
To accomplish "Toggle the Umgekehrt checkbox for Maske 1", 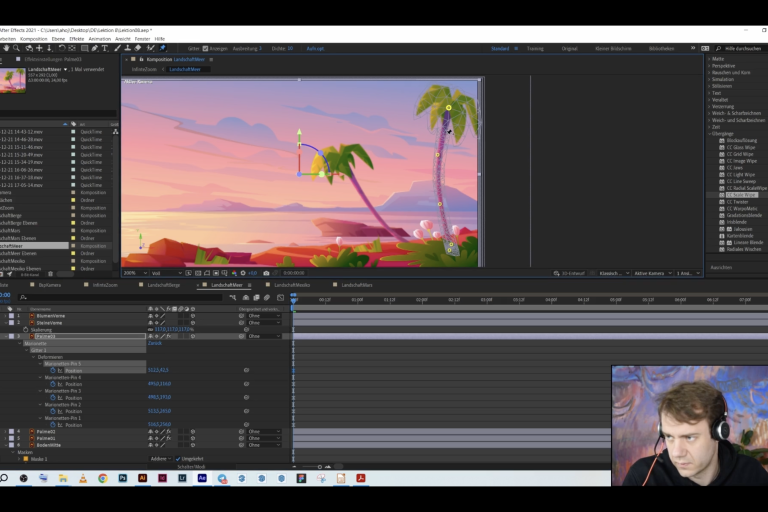I will coord(178,459).
